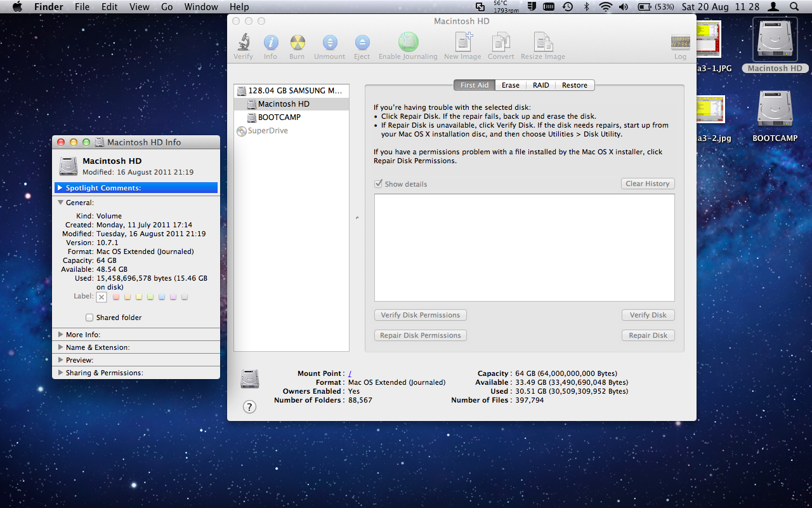
Task: Switch to the First Aid tab
Action: pyautogui.click(x=475, y=85)
